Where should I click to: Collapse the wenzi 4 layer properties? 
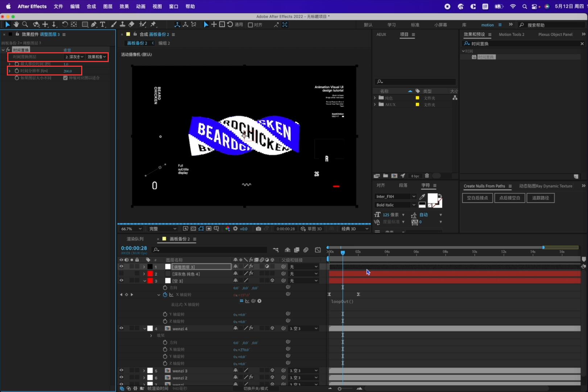pos(145,328)
